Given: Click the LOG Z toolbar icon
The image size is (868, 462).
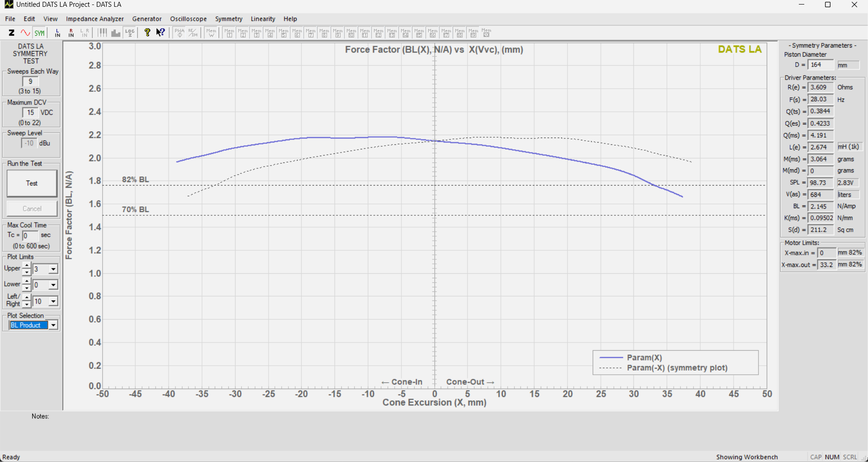Looking at the screenshot, I should (x=130, y=33).
